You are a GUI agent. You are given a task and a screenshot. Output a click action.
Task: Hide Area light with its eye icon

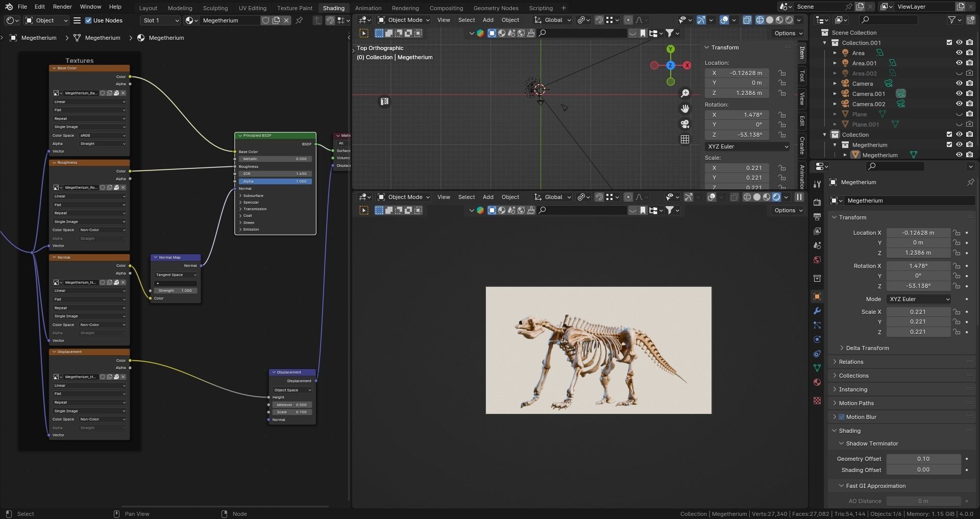[959, 53]
